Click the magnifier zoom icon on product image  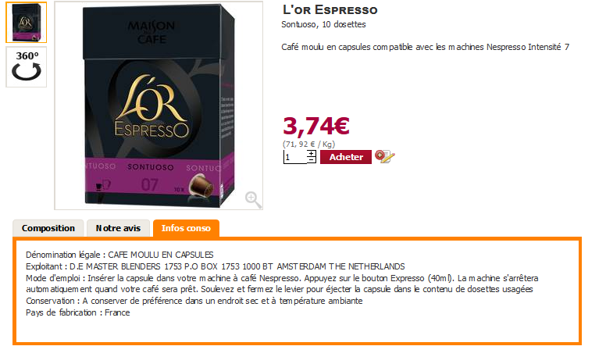[253, 199]
